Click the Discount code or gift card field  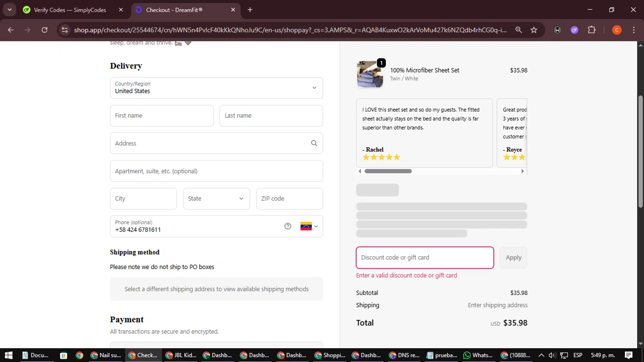tap(425, 258)
